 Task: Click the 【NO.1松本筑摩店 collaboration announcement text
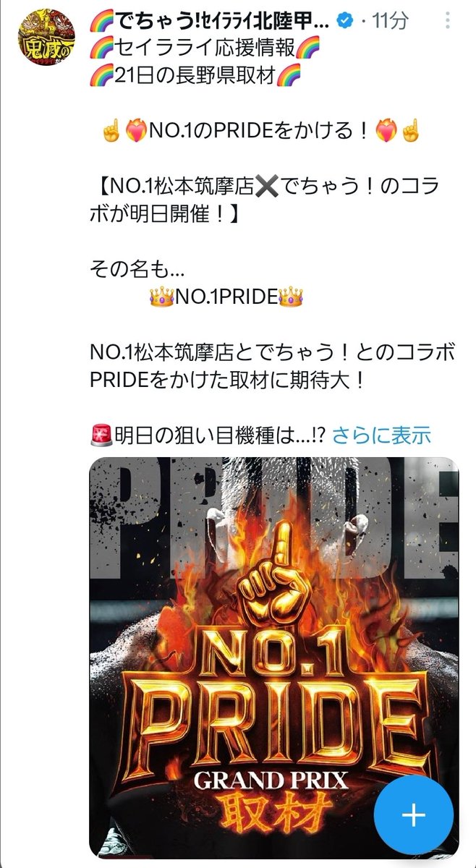coord(273,200)
